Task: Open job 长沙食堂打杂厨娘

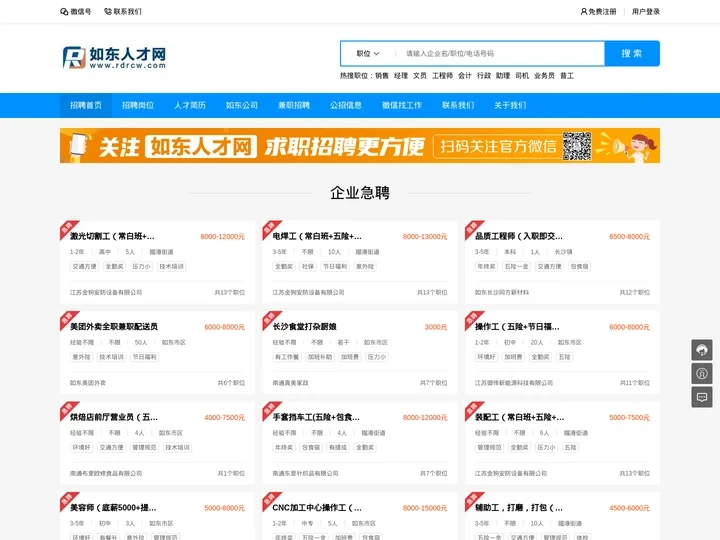Action: (304, 326)
